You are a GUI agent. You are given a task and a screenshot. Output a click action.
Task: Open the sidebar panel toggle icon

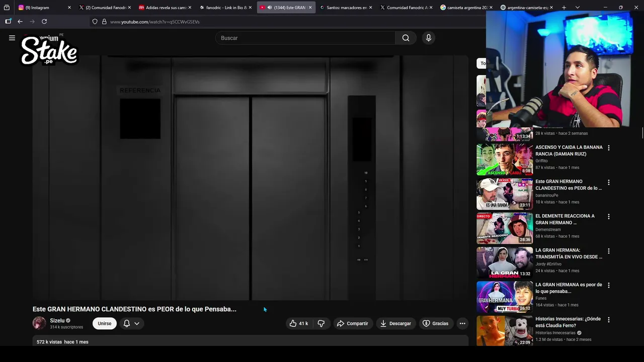click(8, 22)
